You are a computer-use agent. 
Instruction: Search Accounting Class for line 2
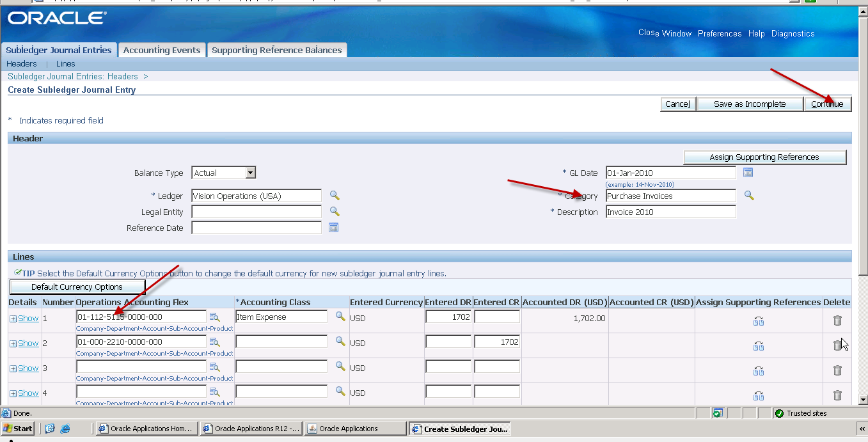[340, 341]
